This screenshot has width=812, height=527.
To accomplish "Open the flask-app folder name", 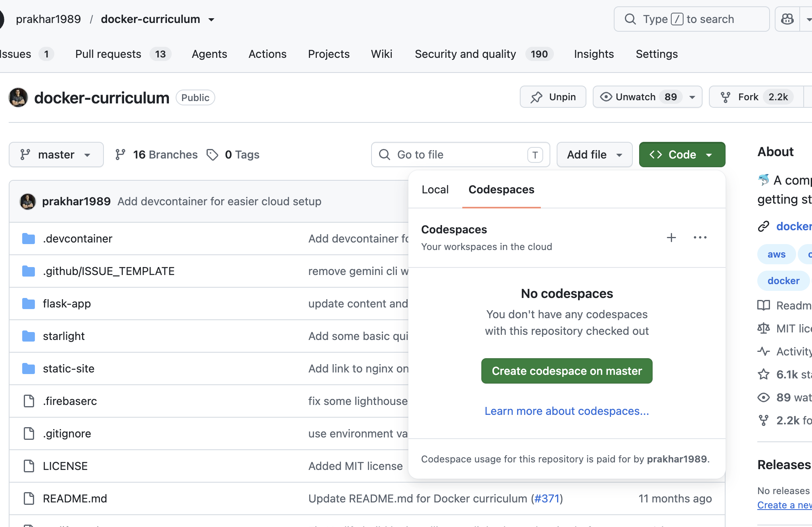I will pyautogui.click(x=67, y=304).
